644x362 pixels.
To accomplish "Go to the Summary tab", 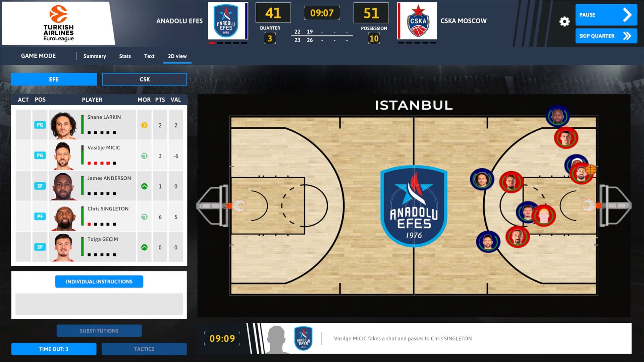I will coord(95,56).
